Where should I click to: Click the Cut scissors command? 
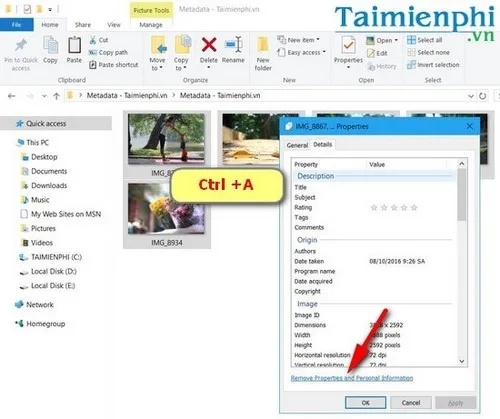(99, 40)
